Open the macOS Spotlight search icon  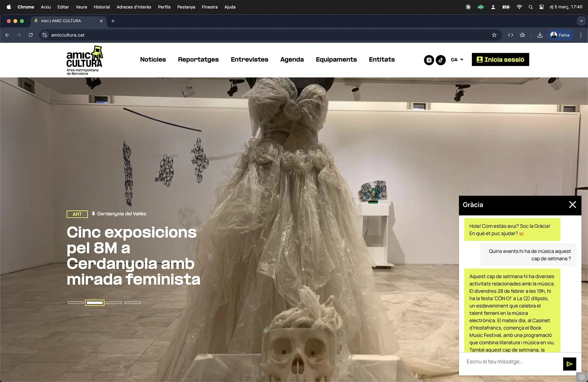[x=531, y=7]
